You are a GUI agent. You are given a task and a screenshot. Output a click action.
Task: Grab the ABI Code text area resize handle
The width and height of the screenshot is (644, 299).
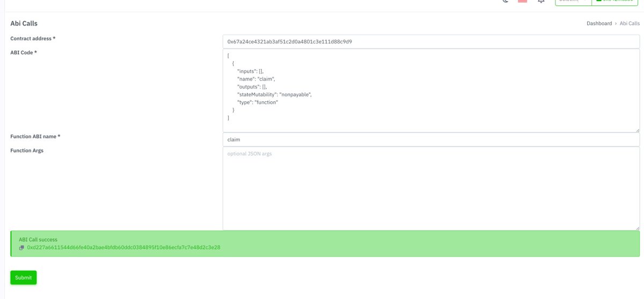pos(636,129)
